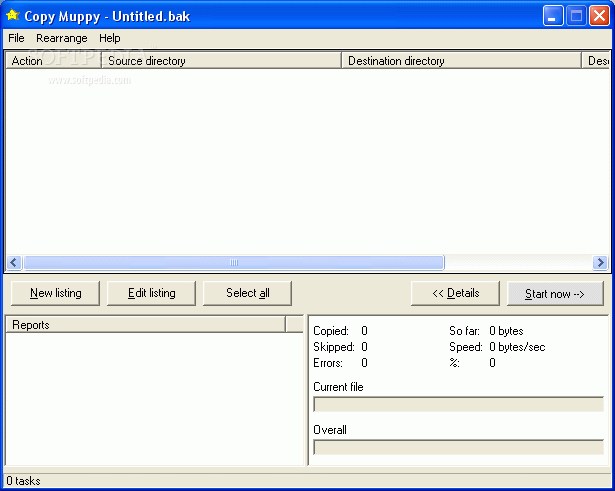
Task: Click the 'Errors:' label
Action: click(328, 363)
